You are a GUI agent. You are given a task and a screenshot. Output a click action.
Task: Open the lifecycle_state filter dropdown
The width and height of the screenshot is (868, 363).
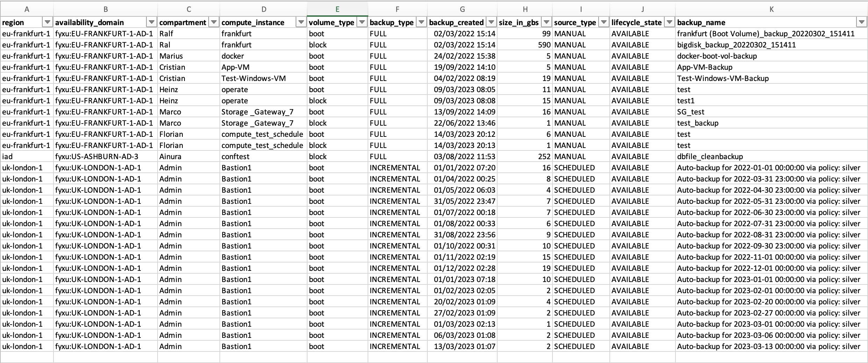(x=669, y=22)
